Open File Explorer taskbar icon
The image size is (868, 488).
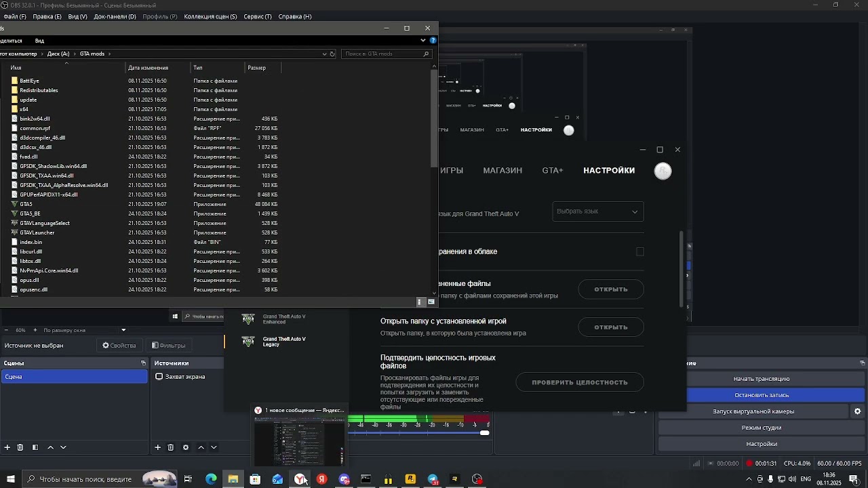coord(233,479)
